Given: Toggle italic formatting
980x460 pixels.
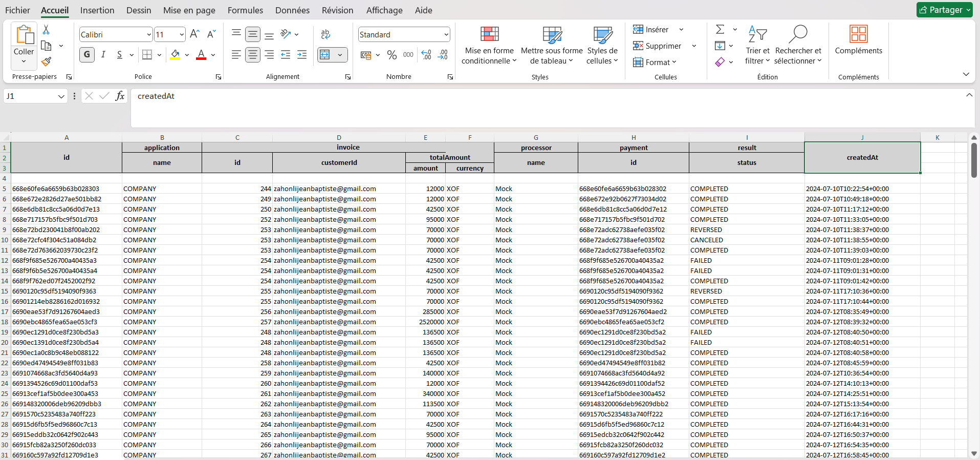Looking at the screenshot, I should [x=103, y=55].
